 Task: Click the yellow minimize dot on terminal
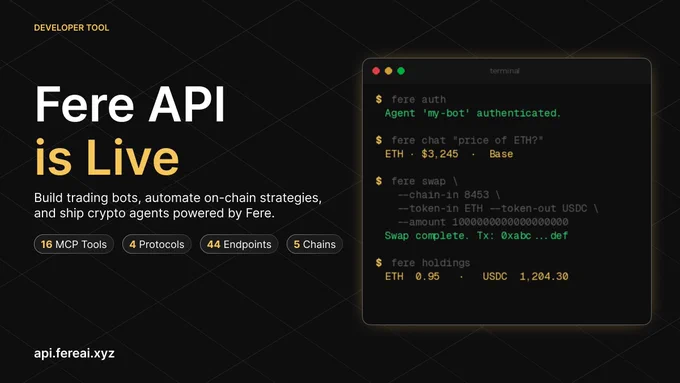(389, 71)
